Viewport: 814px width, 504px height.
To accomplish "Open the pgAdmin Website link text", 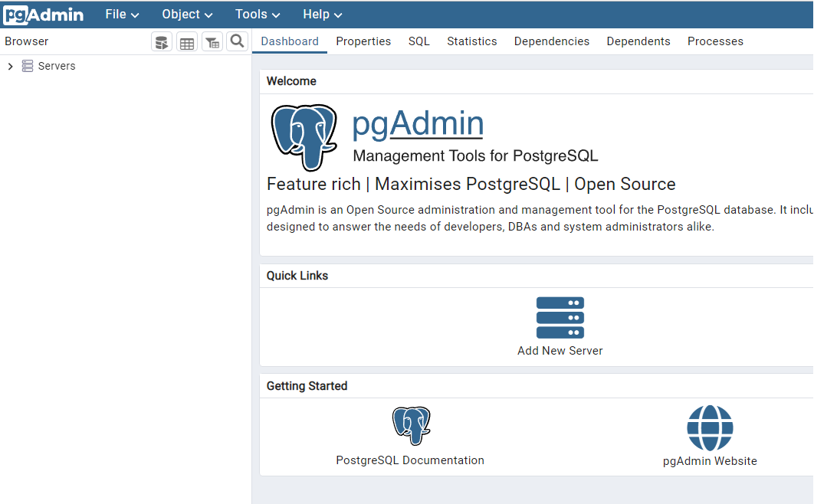I will (x=710, y=461).
